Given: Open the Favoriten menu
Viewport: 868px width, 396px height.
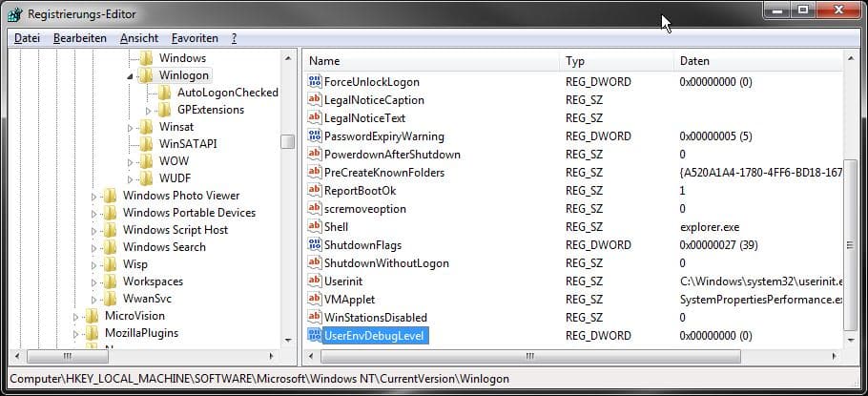Looking at the screenshot, I should (x=195, y=38).
